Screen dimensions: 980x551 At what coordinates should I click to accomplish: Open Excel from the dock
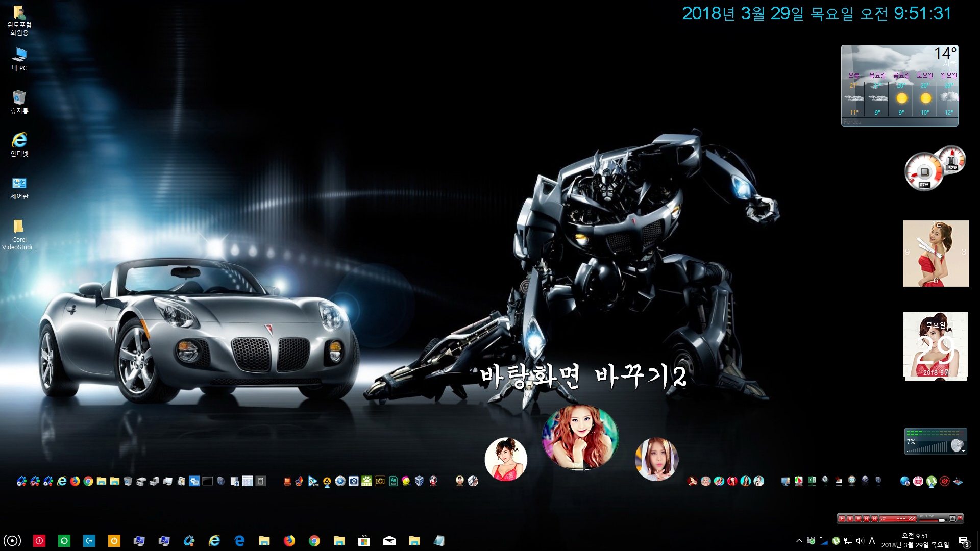click(812, 481)
